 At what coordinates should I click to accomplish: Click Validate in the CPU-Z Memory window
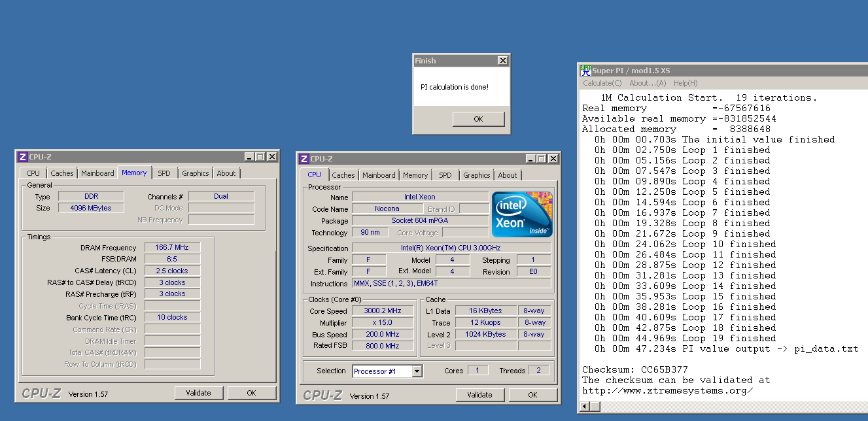pyautogui.click(x=198, y=393)
